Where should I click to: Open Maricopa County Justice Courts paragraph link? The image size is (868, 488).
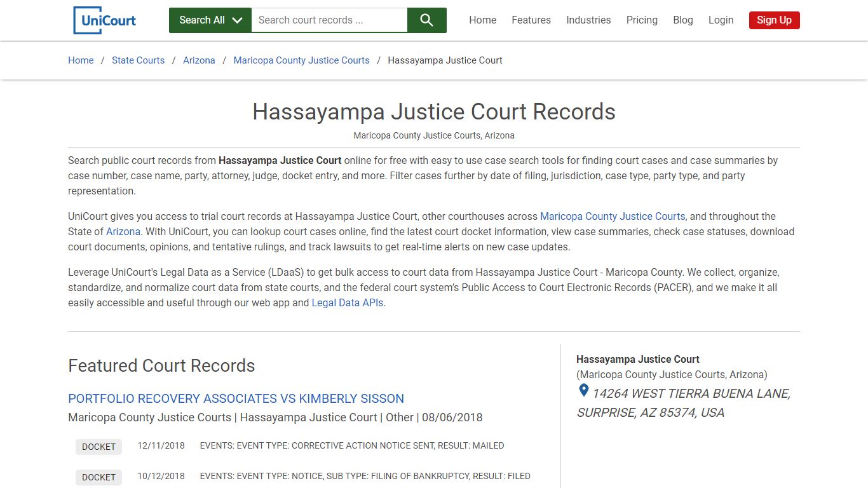[613, 217]
